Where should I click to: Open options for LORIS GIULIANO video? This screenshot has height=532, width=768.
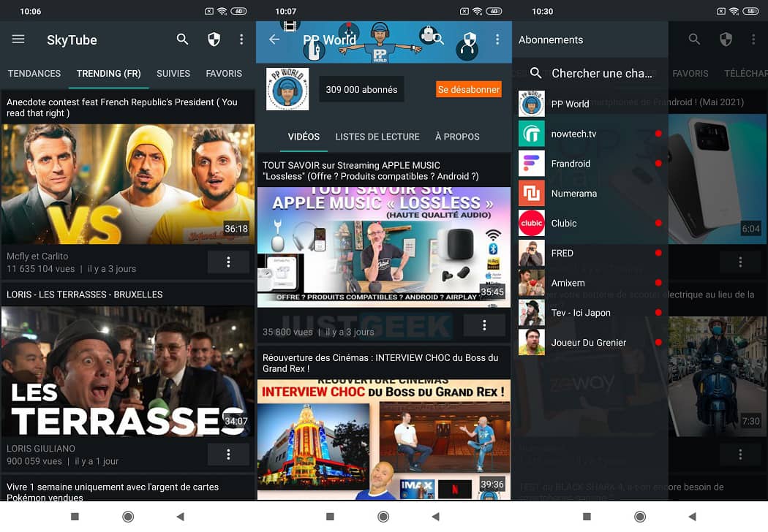point(228,455)
